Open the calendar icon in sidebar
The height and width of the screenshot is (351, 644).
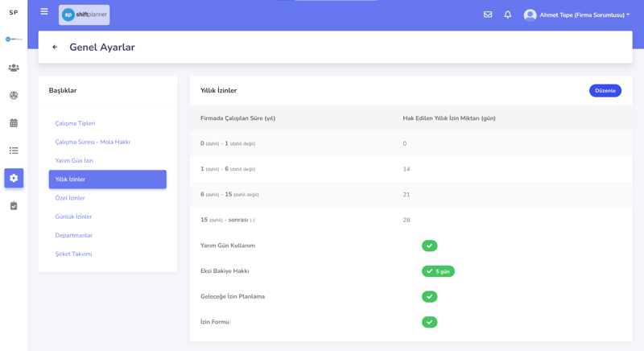(14, 123)
